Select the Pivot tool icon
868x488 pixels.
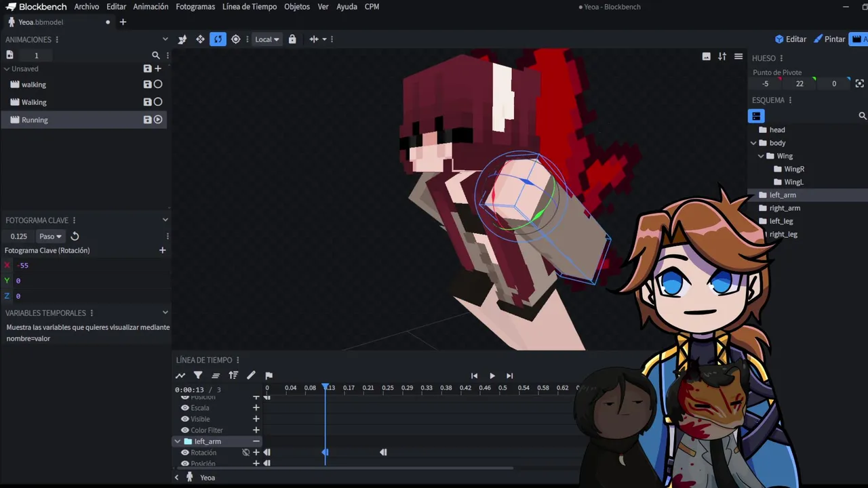click(235, 39)
